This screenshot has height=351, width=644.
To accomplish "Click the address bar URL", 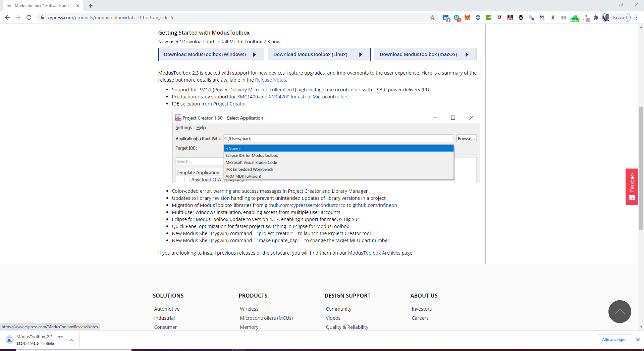I will tap(110, 17).
